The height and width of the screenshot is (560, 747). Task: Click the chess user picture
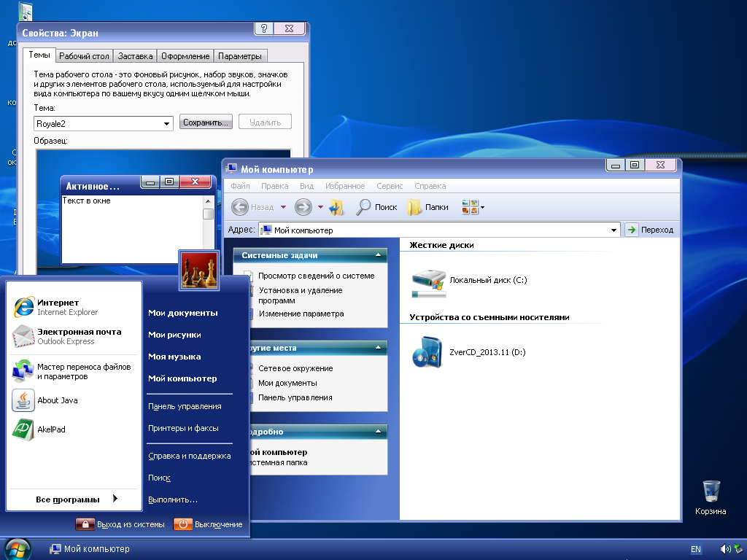[199, 270]
